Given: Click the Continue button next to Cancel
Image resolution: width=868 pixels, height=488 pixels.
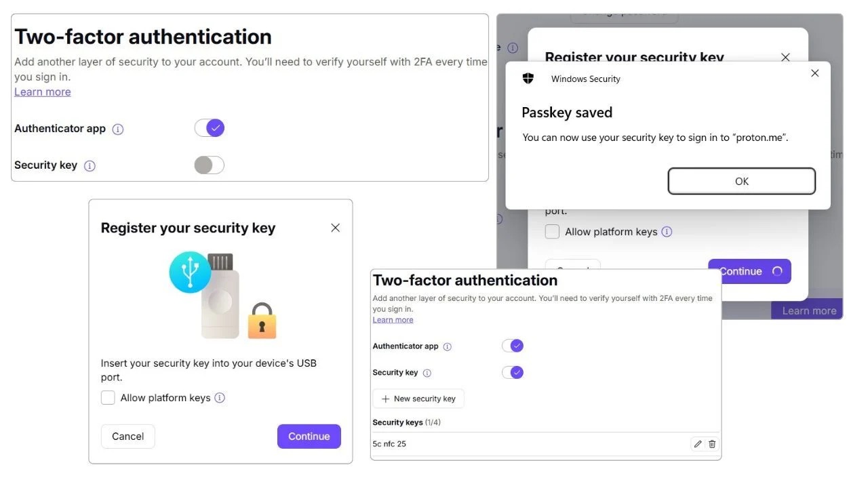Looking at the screenshot, I should [x=309, y=436].
